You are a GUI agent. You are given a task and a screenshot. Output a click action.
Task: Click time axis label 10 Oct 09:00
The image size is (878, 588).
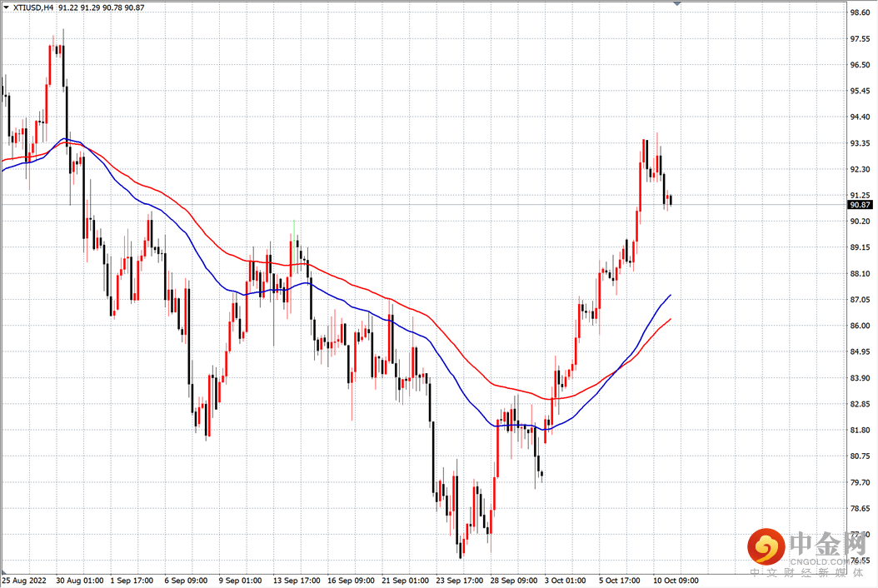(x=676, y=581)
